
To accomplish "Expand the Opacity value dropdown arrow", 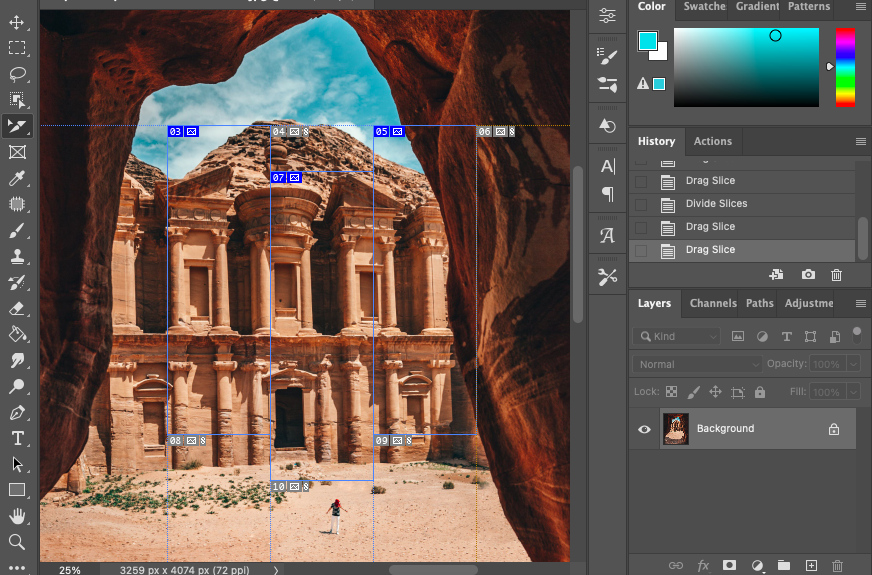I will pyautogui.click(x=853, y=365).
